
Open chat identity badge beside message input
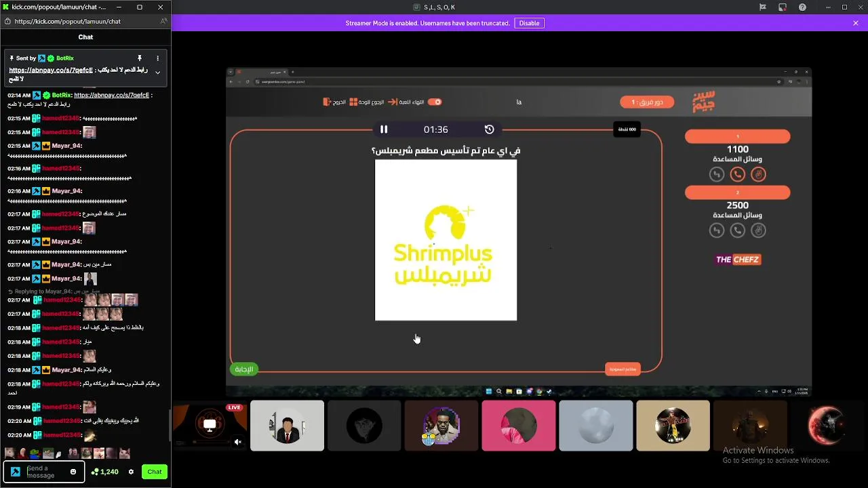coord(16,472)
